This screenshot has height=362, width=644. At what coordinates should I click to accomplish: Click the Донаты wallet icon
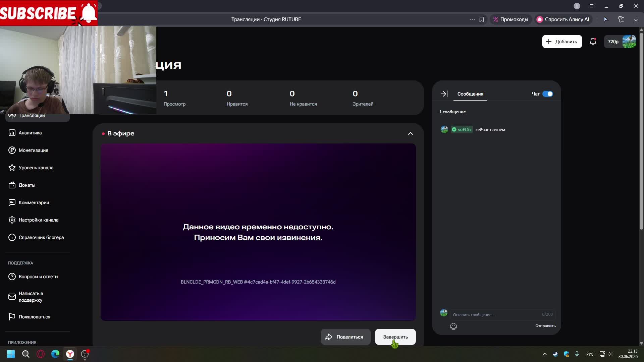12,185
